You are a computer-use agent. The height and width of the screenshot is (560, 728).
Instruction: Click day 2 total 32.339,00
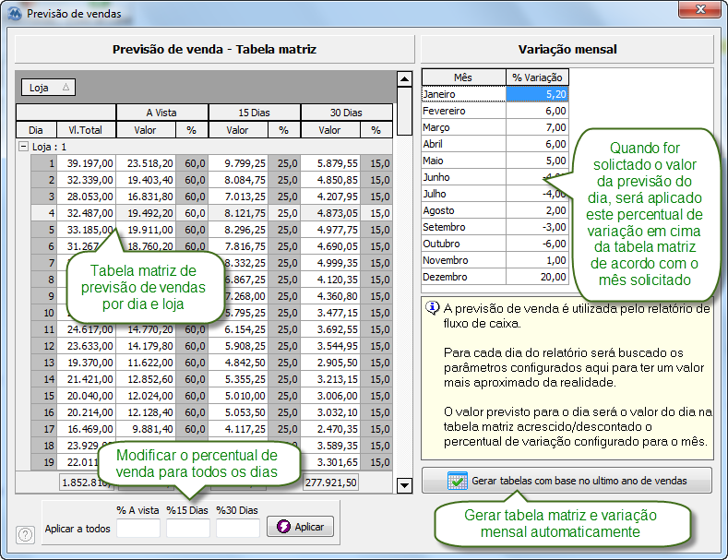pyautogui.click(x=86, y=180)
